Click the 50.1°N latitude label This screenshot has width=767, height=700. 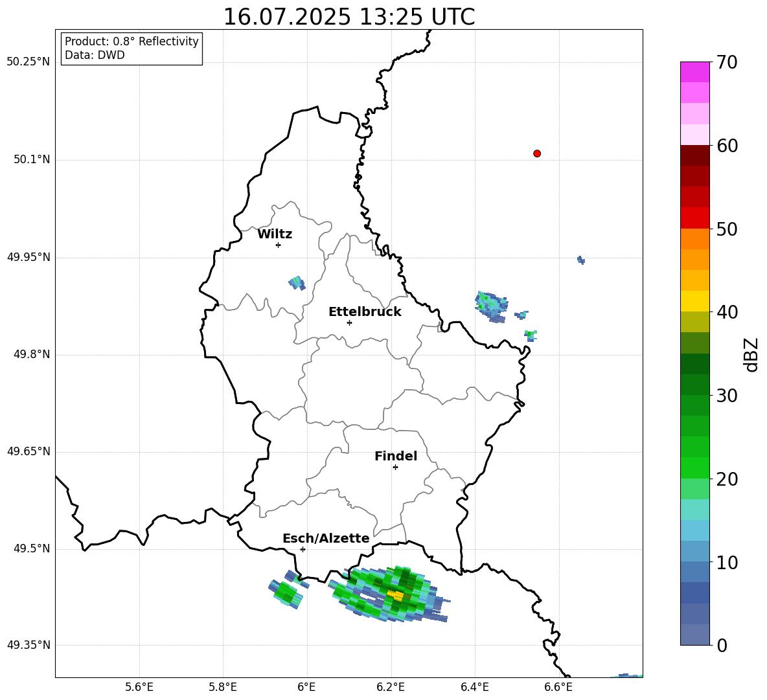(32, 160)
